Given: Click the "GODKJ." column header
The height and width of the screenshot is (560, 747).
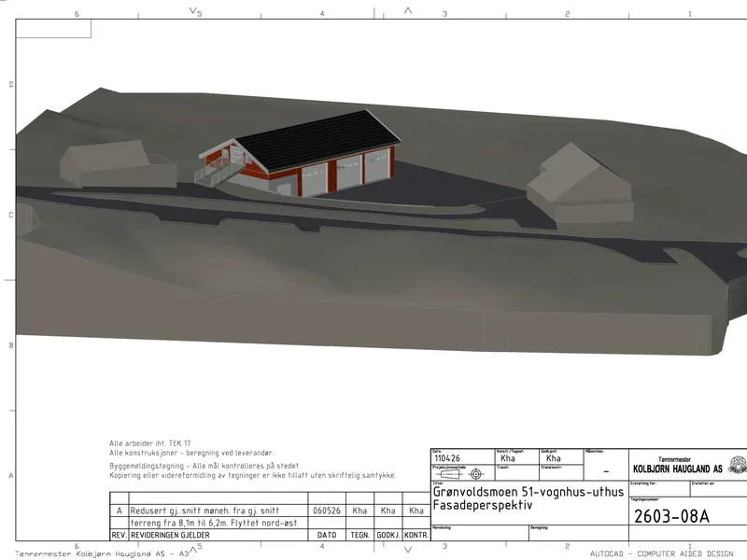Looking at the screenshot, I should coord(388,535).
